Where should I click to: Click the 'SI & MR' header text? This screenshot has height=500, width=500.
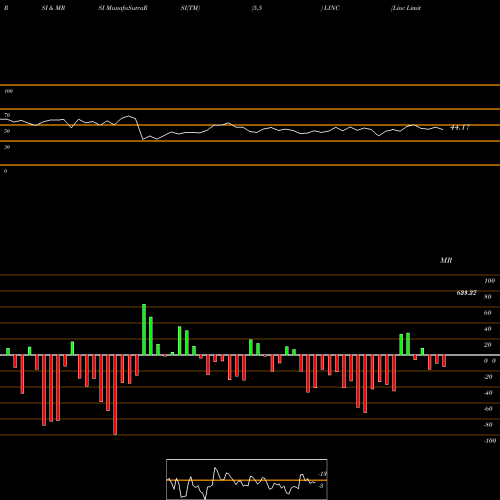pos(53,8)
